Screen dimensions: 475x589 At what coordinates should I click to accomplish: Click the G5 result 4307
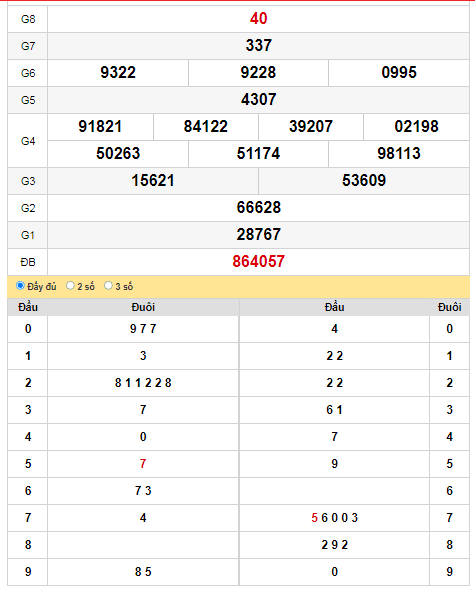point(258,100)
